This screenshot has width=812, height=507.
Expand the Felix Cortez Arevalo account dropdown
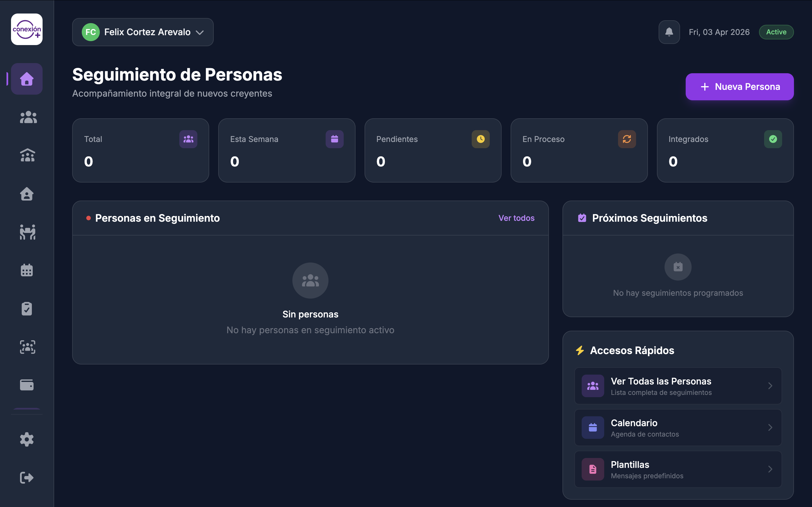[x=143, y=32]
